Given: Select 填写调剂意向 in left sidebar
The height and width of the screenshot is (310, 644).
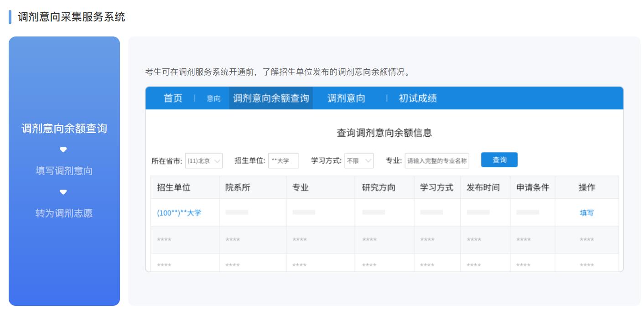Looking at the screenshot, I should pyautogui.click(x=64, y=171).
